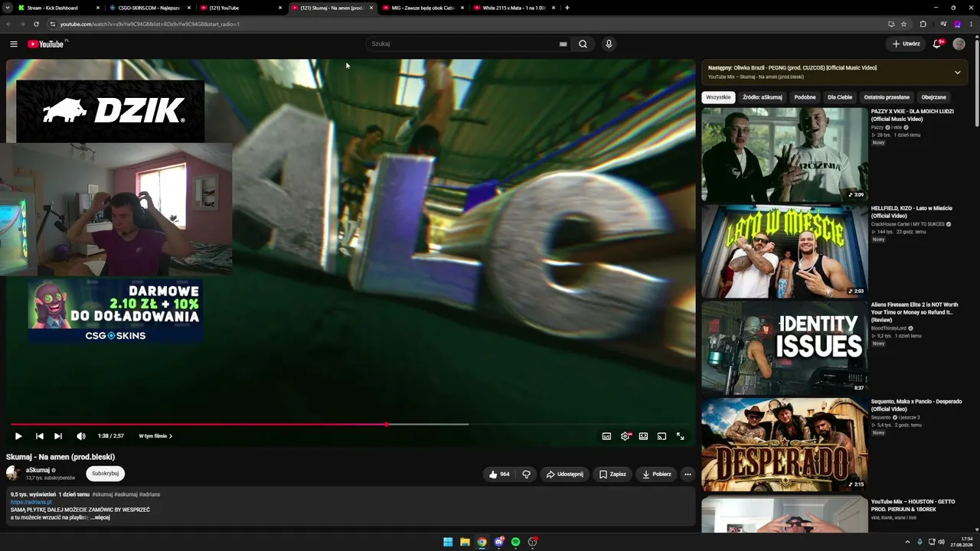
Task: Like the Skumaj video
Action: pyautogui.click(x=499, y=474)
